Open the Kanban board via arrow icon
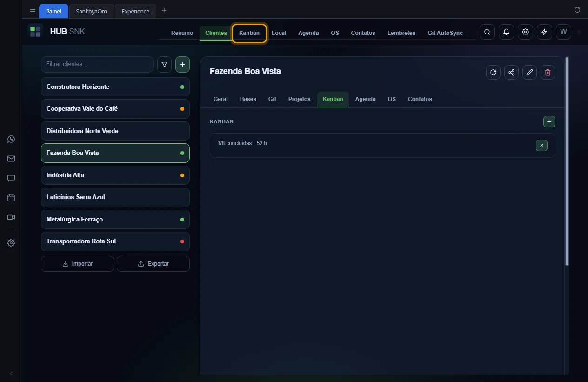The width and height of the screenshot is (588, 382). [541, 146]
